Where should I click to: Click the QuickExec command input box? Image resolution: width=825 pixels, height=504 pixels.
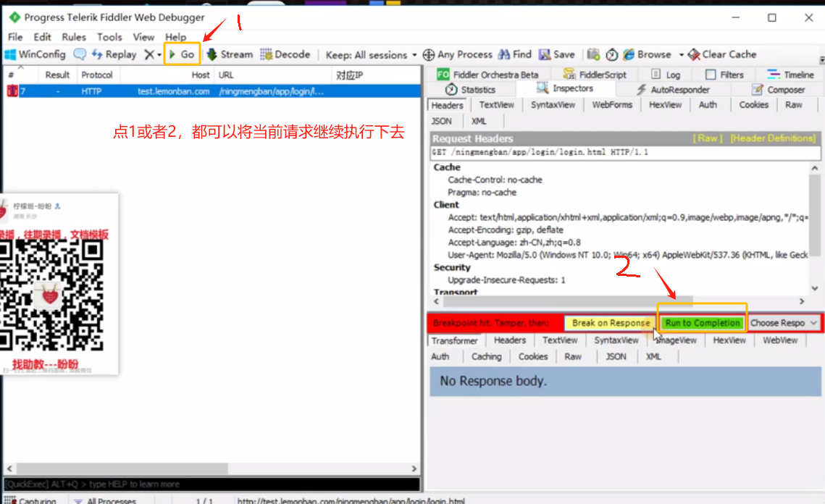point(212,484)
